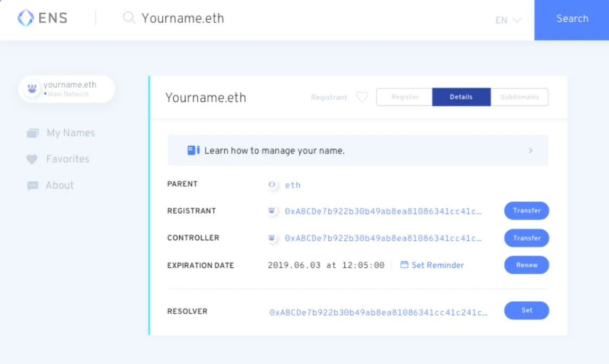Click the Set resolver button

526,310
